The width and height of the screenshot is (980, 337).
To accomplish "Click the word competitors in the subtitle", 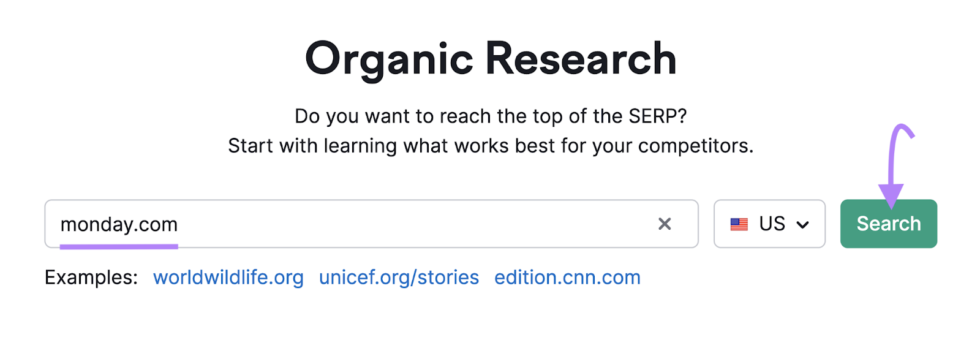I will click(x=695, y=146).
